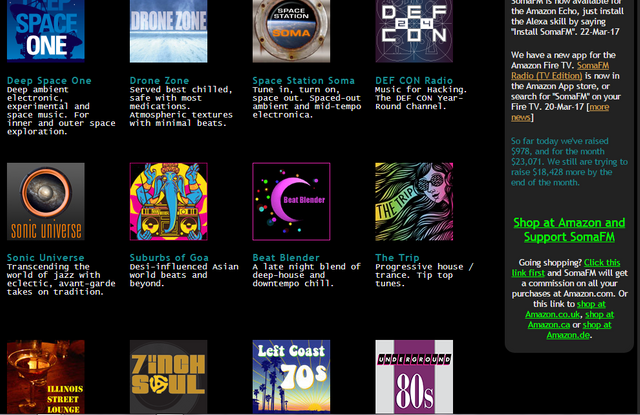The height and width of the screenshot is (415, 640).
Task: Click the Drone Zone title link
Action: (x=159, y=80)
